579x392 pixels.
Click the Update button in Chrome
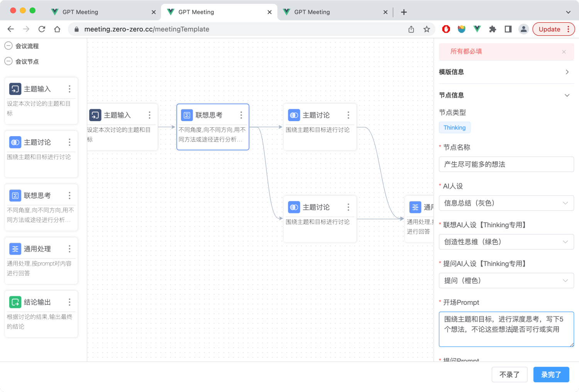(x=554, y=29)
